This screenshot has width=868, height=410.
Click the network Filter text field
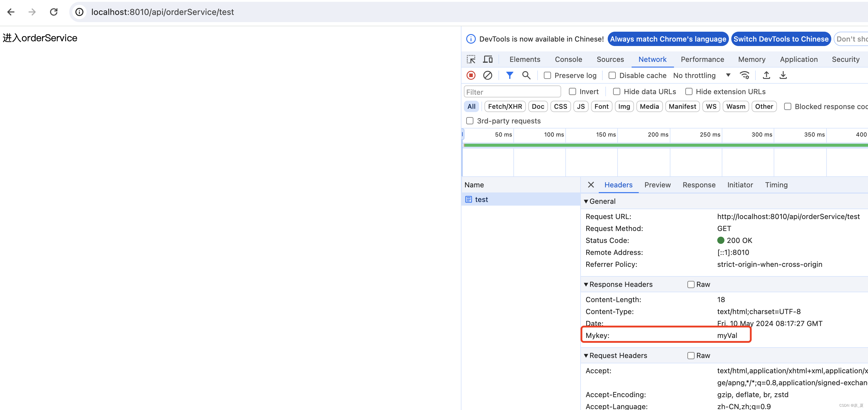click(x=512, y=92)
